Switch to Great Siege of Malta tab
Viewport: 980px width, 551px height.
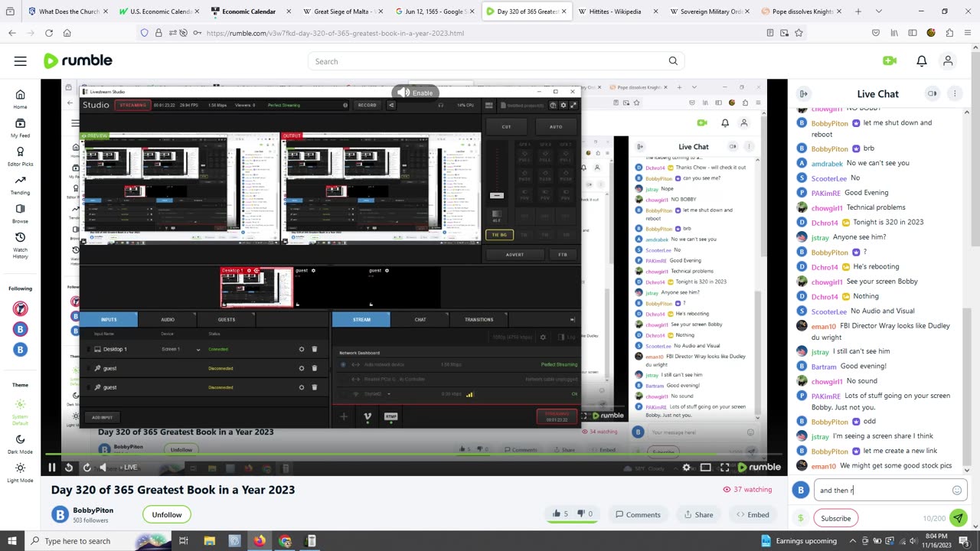340,11
